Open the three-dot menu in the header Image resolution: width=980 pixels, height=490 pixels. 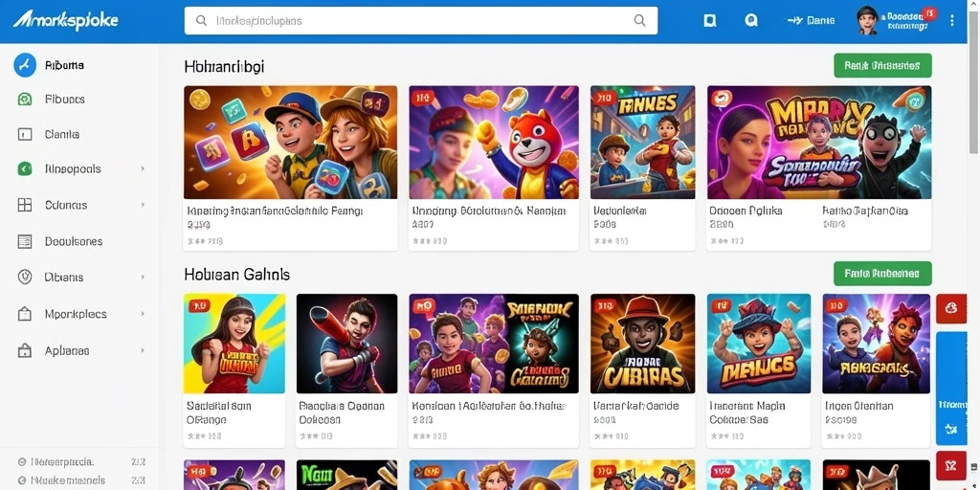click(x=952, y=21)
